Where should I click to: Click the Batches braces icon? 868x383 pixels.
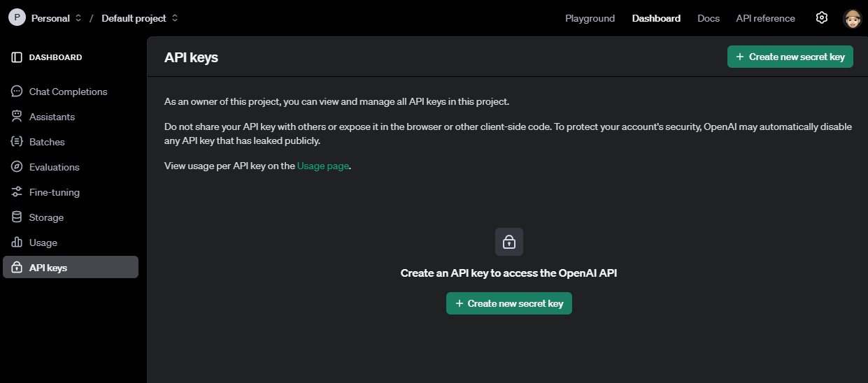point(17,142)
